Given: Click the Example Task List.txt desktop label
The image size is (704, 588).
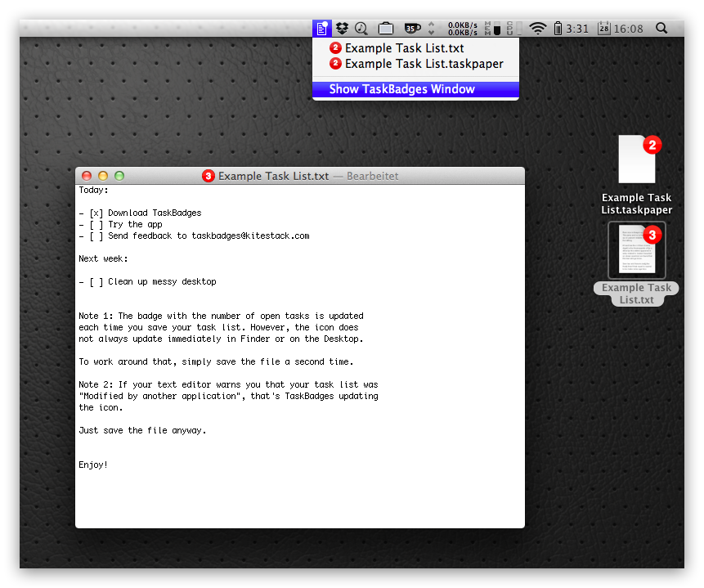Looking at the screenshot, I should [637, 294].
